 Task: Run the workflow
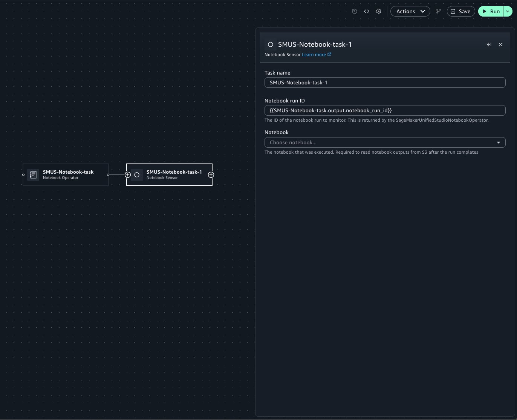491,11
